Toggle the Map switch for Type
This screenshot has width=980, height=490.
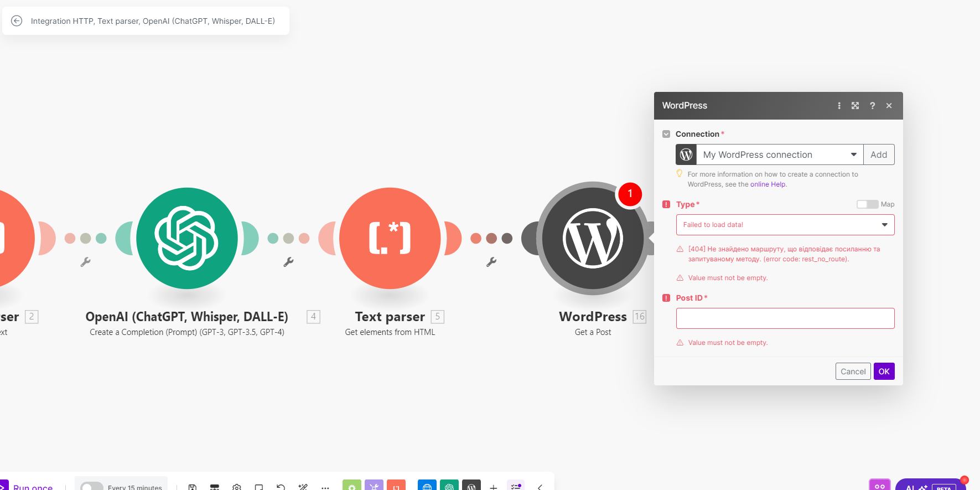pos(867,204)
